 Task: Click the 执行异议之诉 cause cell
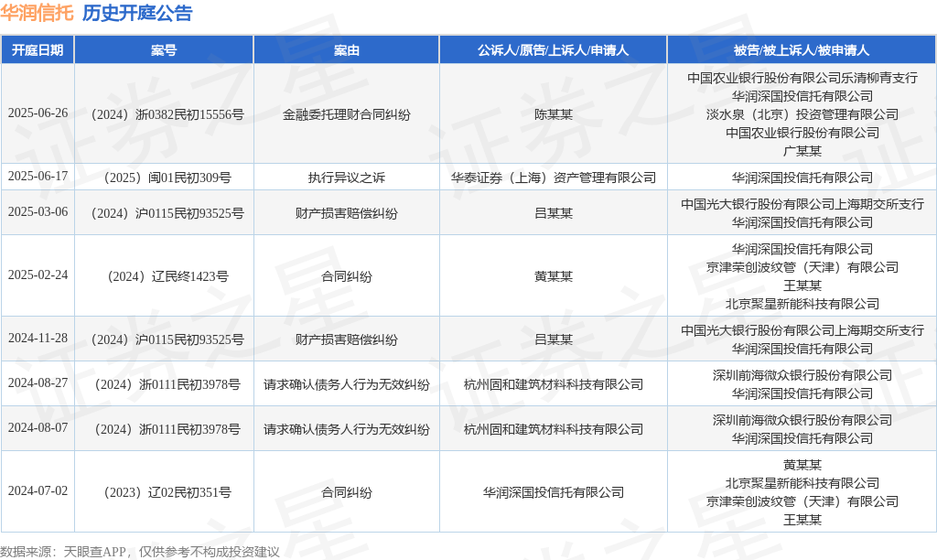point(347,178)
